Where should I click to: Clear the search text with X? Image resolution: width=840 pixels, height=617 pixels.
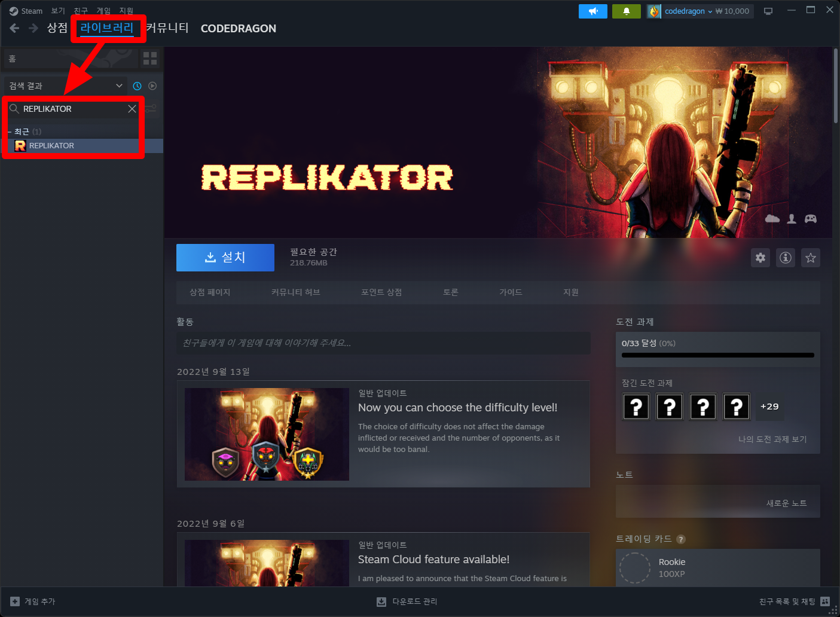point(132,109)
